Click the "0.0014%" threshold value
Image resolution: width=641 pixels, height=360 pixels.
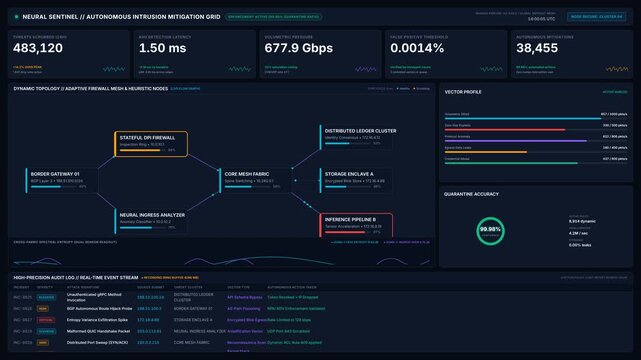[x=417, y=48]
